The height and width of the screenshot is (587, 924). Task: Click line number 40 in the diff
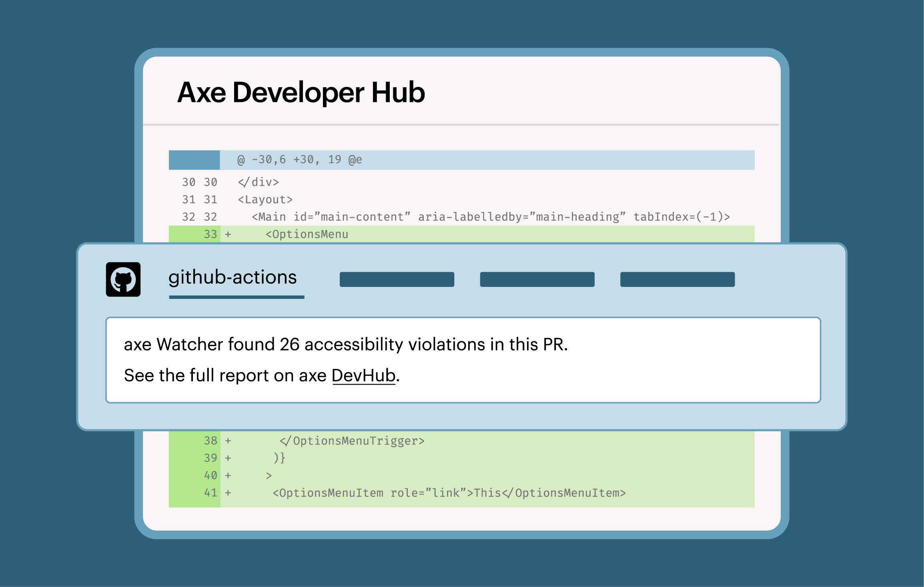pos(210,475)
